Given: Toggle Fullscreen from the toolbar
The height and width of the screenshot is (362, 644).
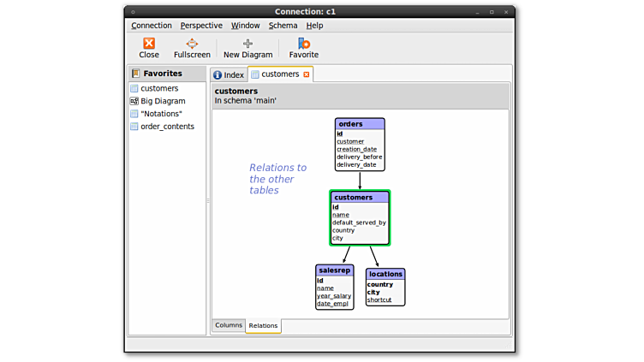Looking at the screenshot, I should click(192, 44).
